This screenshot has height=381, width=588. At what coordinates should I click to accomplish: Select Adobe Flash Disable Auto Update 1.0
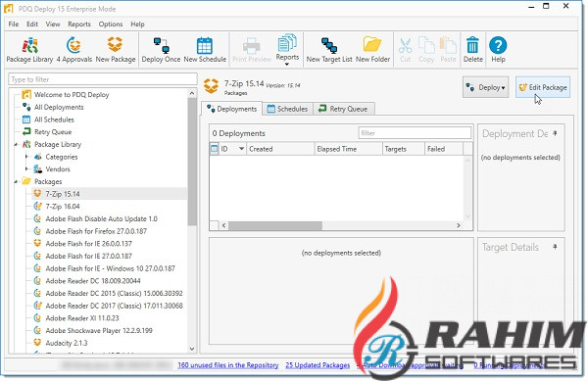click(x=95, y=218)
